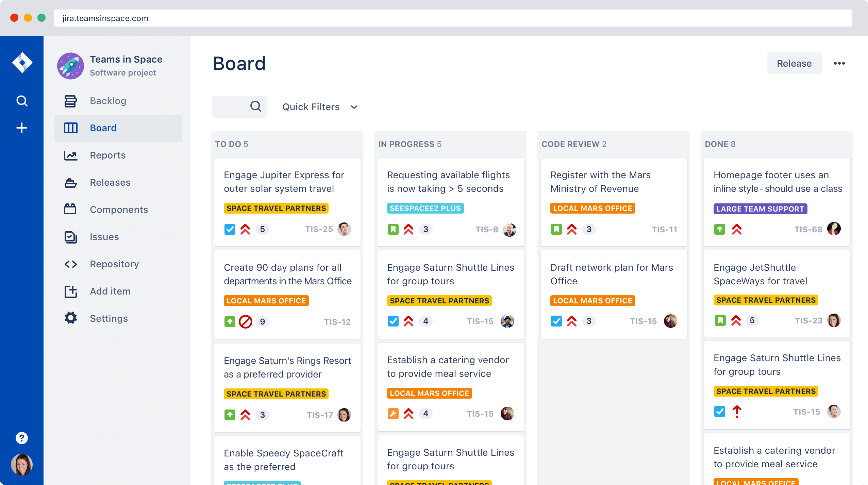Click the SPACE TRAVEL PARTNERS label on TIS-25
Image resolution: width=868 pixels, height=485 pixels.
coord(276,208)
